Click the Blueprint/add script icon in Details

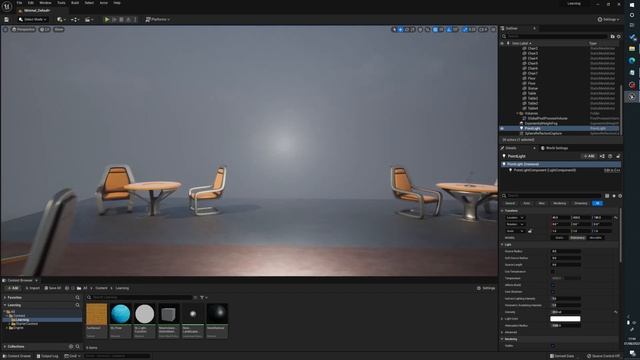coord(602,156)
